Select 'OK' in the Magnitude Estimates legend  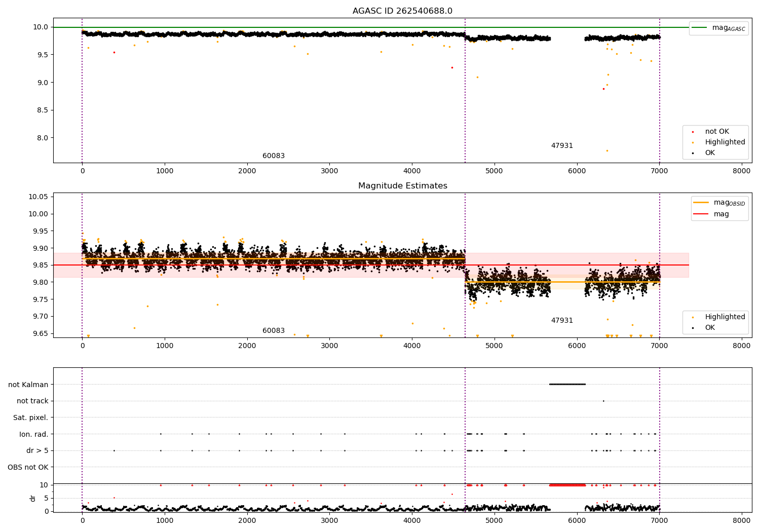(x=710, y=328)
